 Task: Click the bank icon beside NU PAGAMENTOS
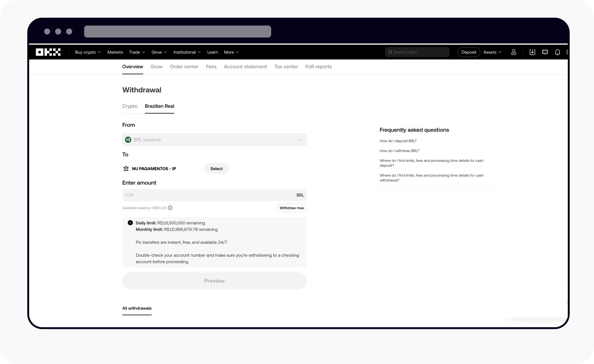pos(126,168)
